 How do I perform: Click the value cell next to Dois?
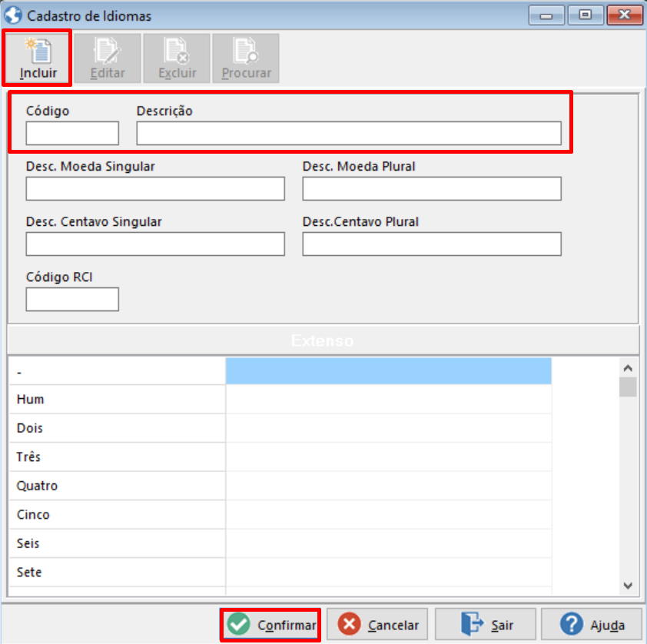click(388, 428)
